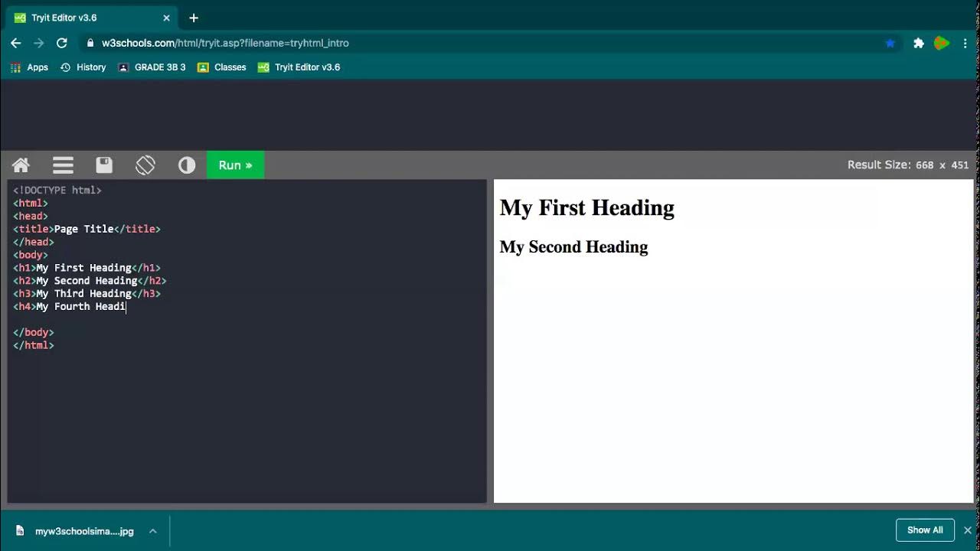Screen dimensions: 980x551
Task: View site information via the lock icon
Action: 90,44
